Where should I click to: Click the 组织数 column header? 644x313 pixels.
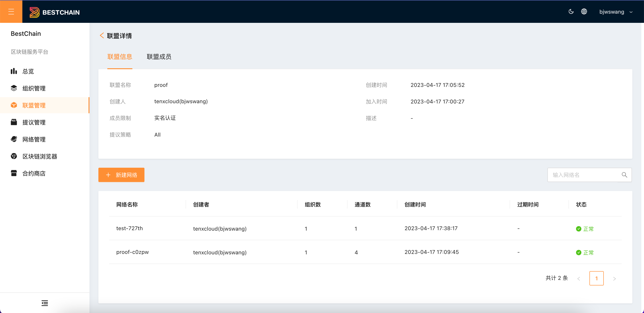[313, 204]
